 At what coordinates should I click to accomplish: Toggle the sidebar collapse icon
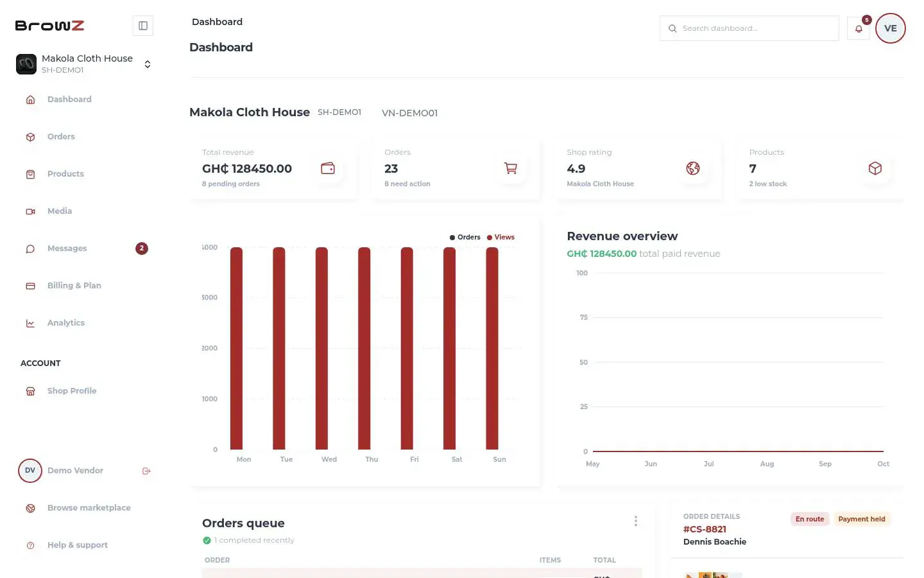143,26
